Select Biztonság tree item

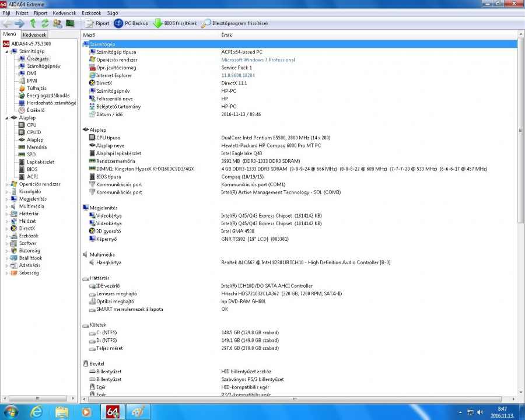30,250
